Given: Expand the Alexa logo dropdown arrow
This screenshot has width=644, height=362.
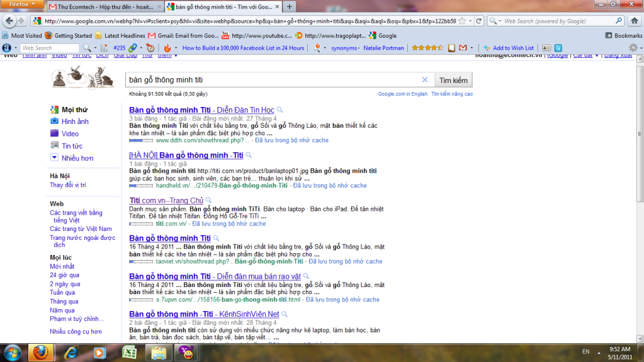Looking at the screenshot, I should 16,48.
